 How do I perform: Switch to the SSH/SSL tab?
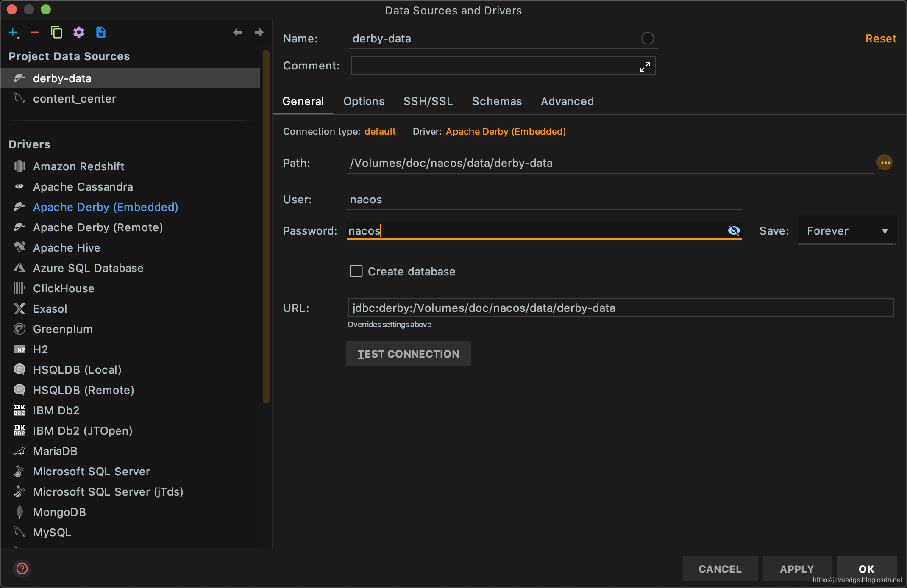(428, 101)
